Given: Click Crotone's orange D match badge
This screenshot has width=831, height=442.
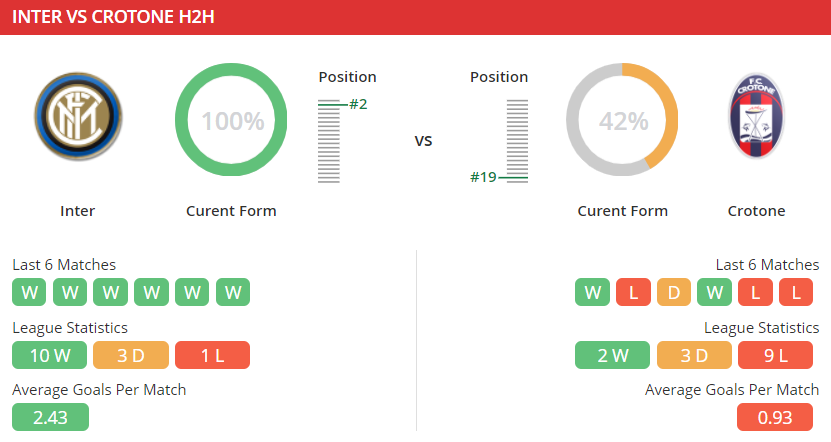Looking at the screenshot, I should [x=674, y=292].
